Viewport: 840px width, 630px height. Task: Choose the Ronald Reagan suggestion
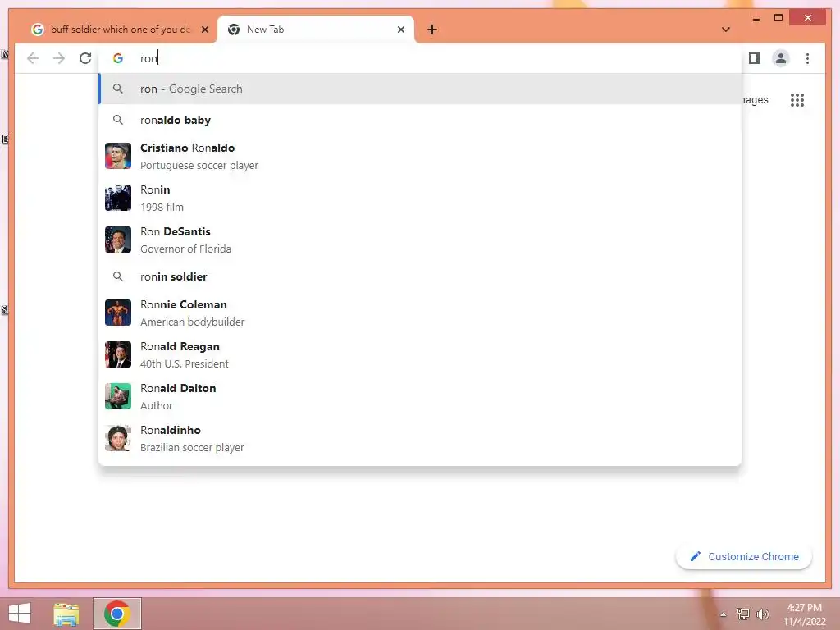pos(420,354)
